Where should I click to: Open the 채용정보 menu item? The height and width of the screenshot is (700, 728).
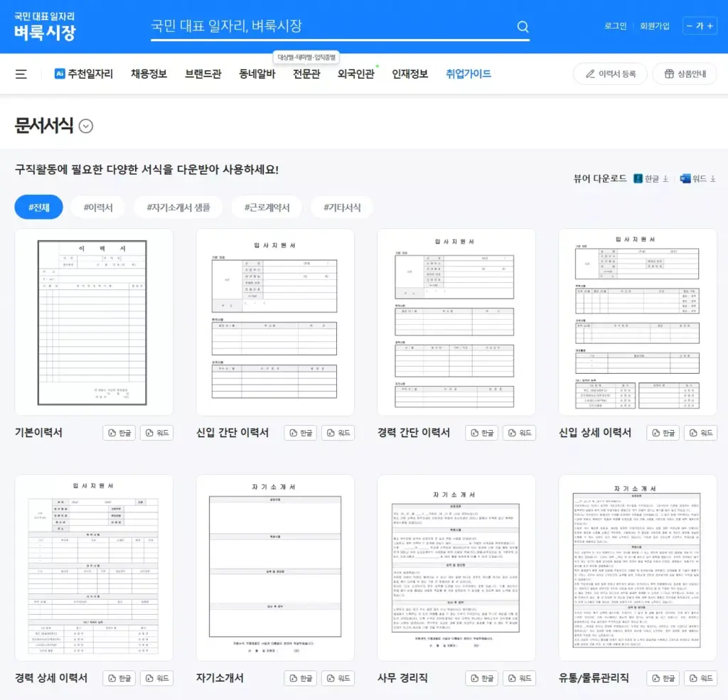(x=149, y=73)
